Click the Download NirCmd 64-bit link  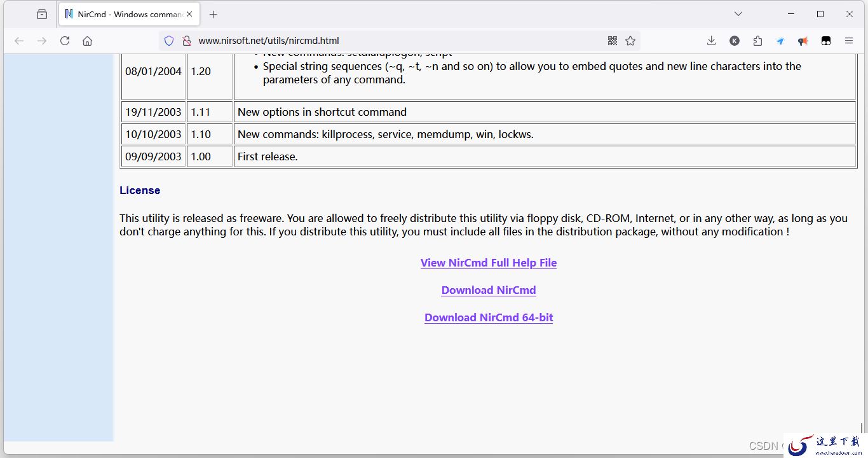point(489,317)
